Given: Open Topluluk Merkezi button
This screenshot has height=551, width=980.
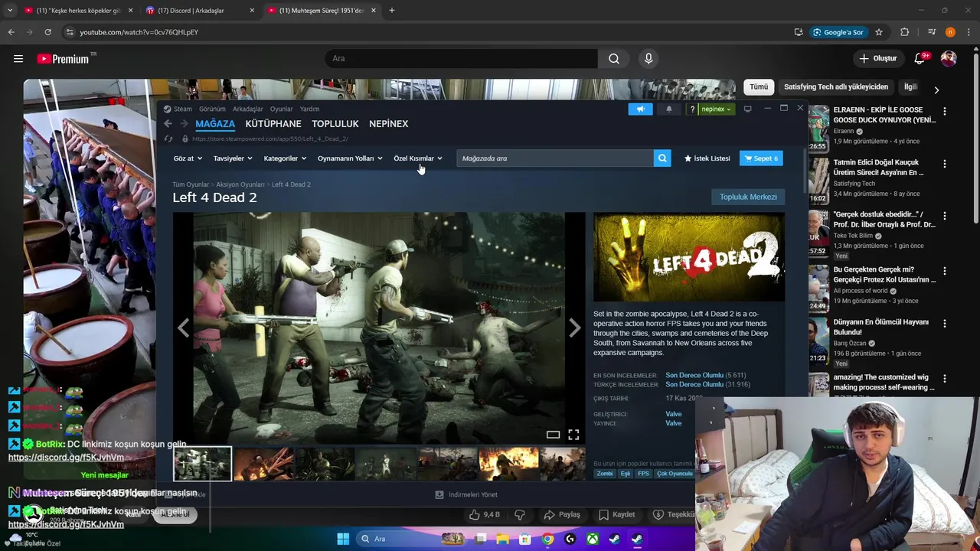Looking at the screenshot, I should pos(748,197).
